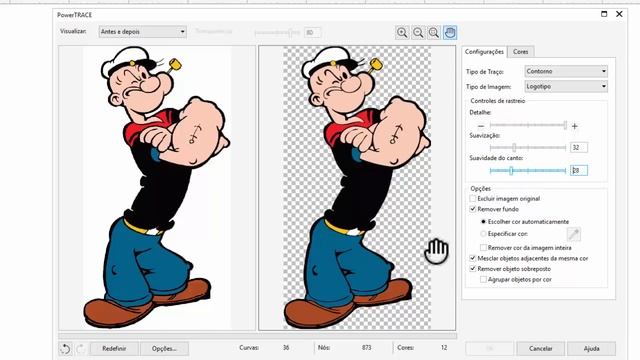640x360 pixels.
Task: Click the Curvas count value
Action: [286, 348]
